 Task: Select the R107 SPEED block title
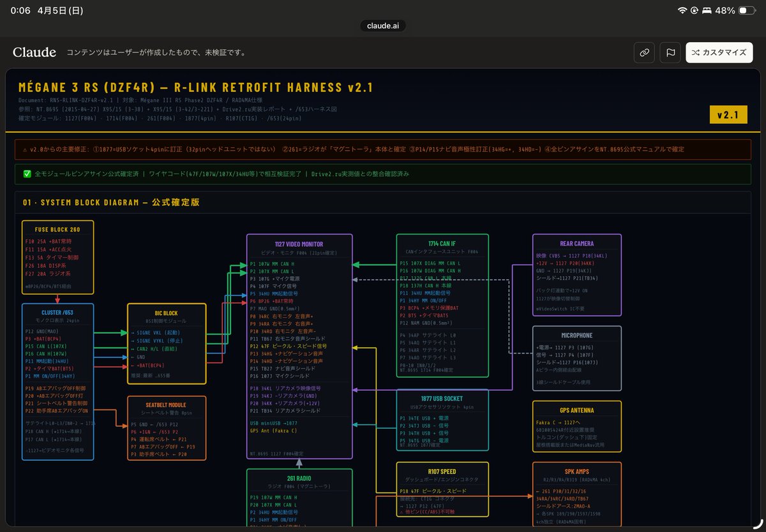(442, 471)
